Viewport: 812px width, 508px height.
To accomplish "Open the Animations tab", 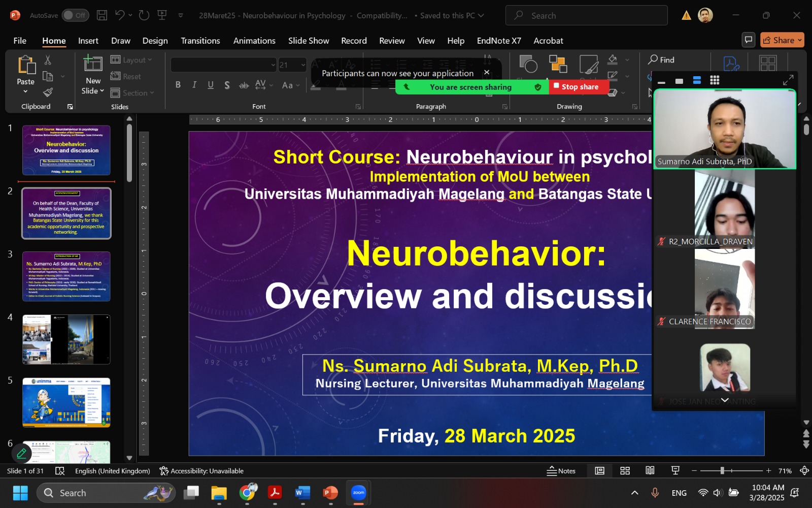I will click(254, 41).
